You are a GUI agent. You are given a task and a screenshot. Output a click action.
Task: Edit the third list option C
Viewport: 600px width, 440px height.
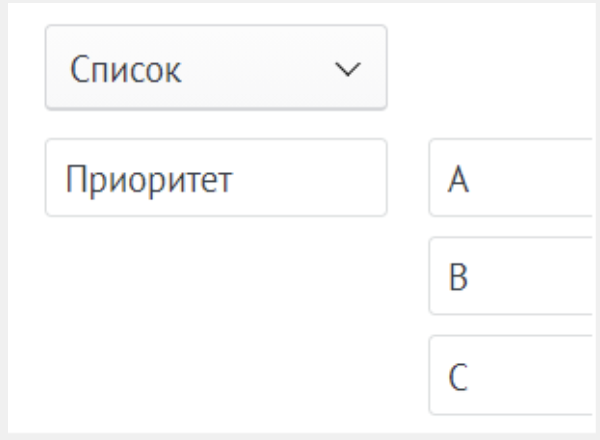510,375
